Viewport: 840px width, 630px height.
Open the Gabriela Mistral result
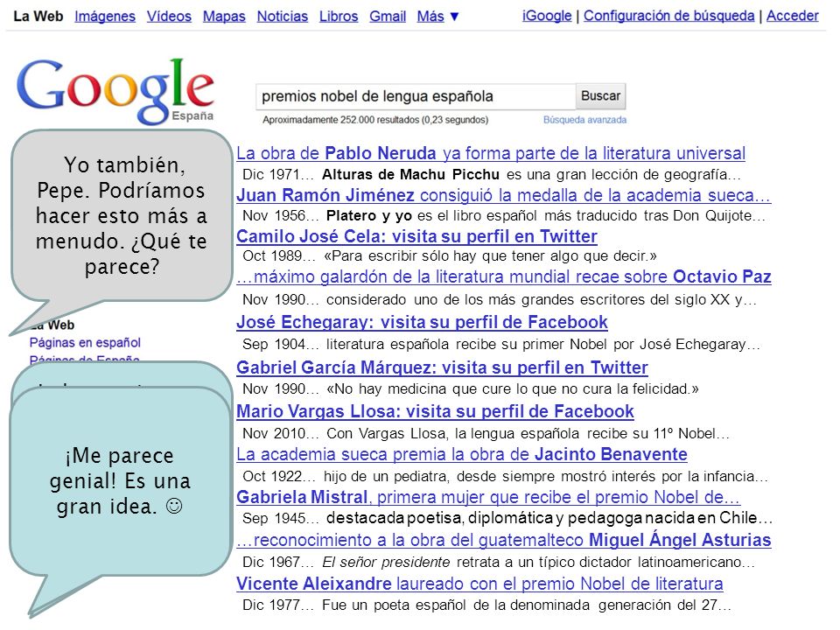coord(488,497)
